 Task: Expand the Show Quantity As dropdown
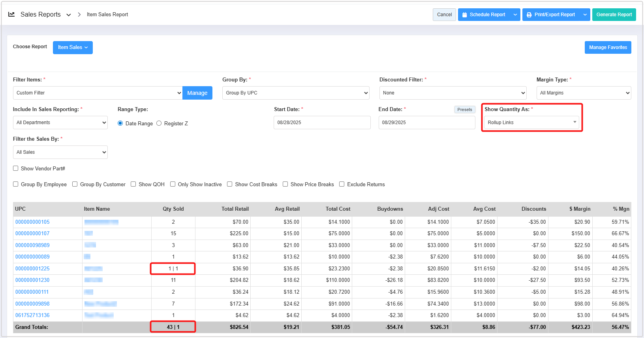pyautogui.click(x=531, y=123)
